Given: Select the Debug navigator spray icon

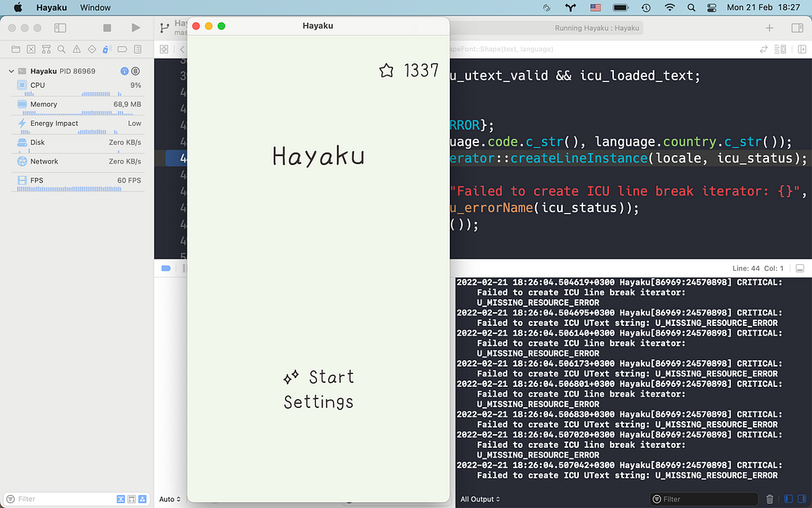Looking at the screenshot, I should tap(107, 50).
